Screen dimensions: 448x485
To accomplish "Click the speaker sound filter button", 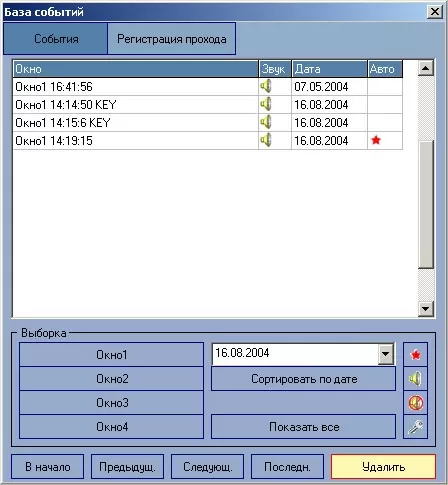I will pyautogui.click(x=415, y=379).
